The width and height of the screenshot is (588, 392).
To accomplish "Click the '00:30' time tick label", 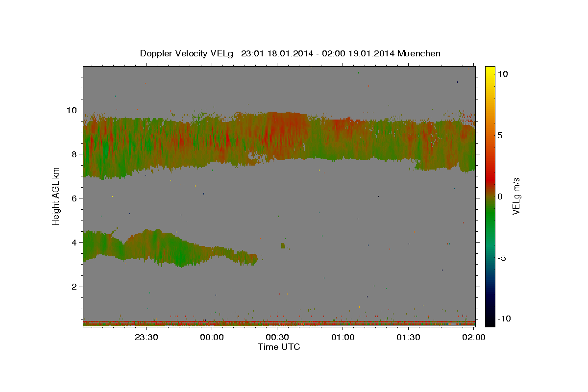I will click(277, 337).
